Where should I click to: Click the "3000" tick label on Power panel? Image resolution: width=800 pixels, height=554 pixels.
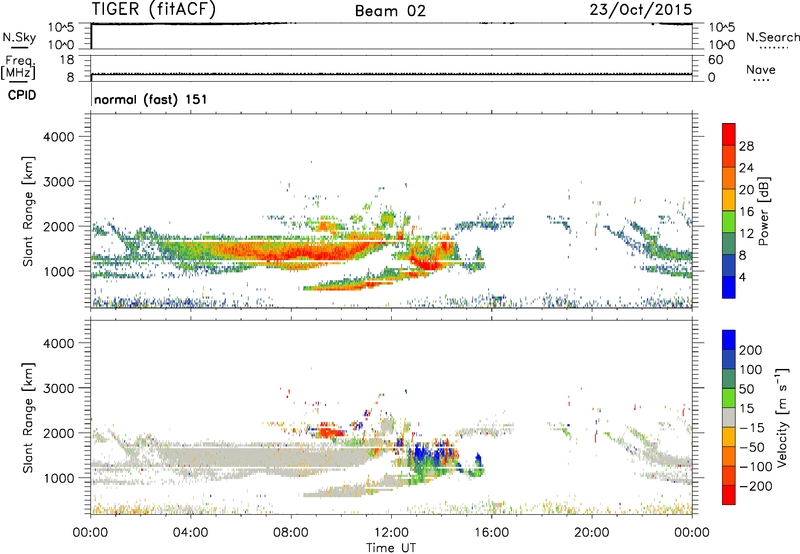pyautogui.click(x=58, y=182)
